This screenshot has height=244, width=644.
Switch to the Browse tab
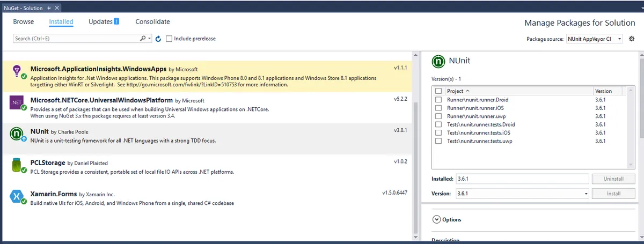(x=24, y=21)
